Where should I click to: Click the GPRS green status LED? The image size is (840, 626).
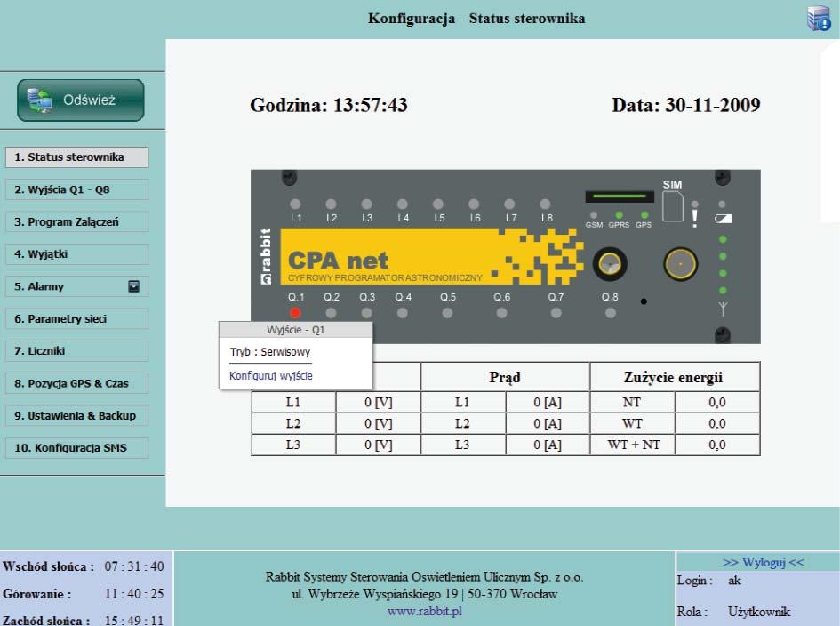tap(619, 215)
